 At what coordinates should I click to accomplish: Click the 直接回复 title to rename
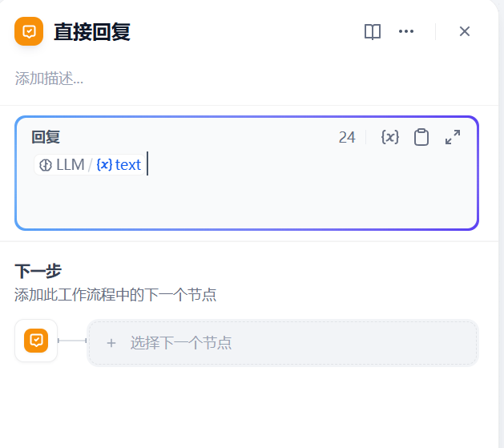(x=92, y=32)
